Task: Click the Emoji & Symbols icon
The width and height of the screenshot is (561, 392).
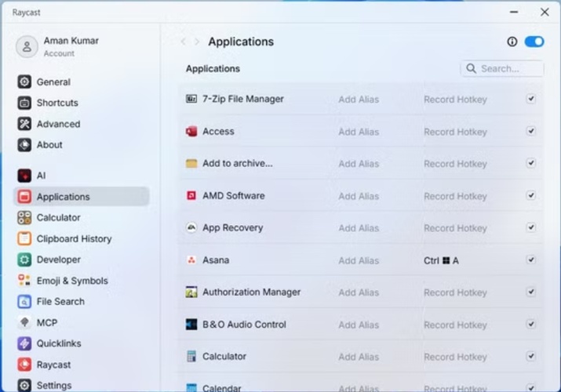Action: pyautogui.click(x=24, y=281)
